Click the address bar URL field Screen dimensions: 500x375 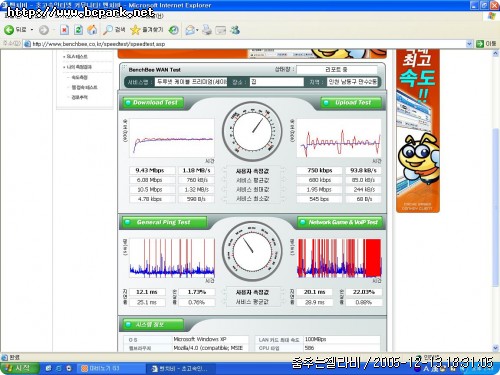[245, 44]
